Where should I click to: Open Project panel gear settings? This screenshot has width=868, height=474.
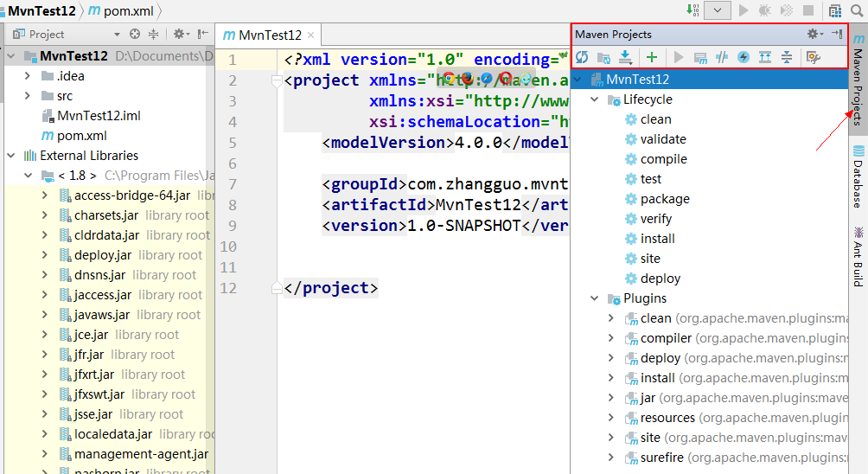[181, 35]
